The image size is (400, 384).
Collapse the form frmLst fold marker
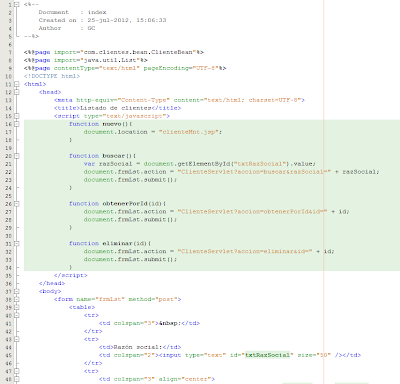pyautogui.click(x=17, y=299)
